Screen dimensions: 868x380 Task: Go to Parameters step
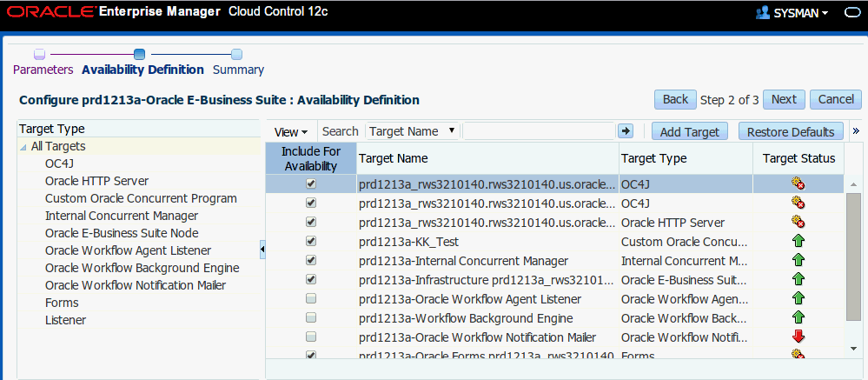click(x=43, y=70)
